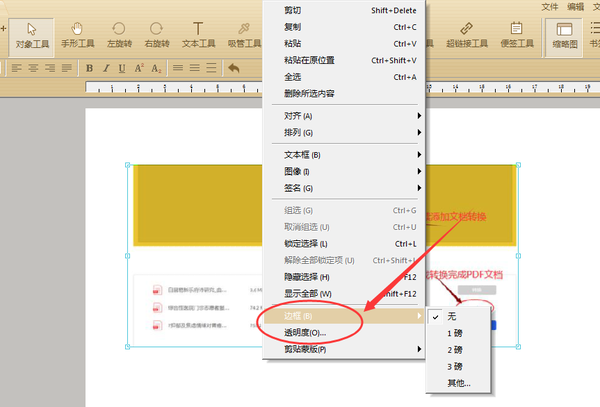The image size is (600, 407).
Task: Expand the 签名 (G) submenu
Action: (344, 188)
